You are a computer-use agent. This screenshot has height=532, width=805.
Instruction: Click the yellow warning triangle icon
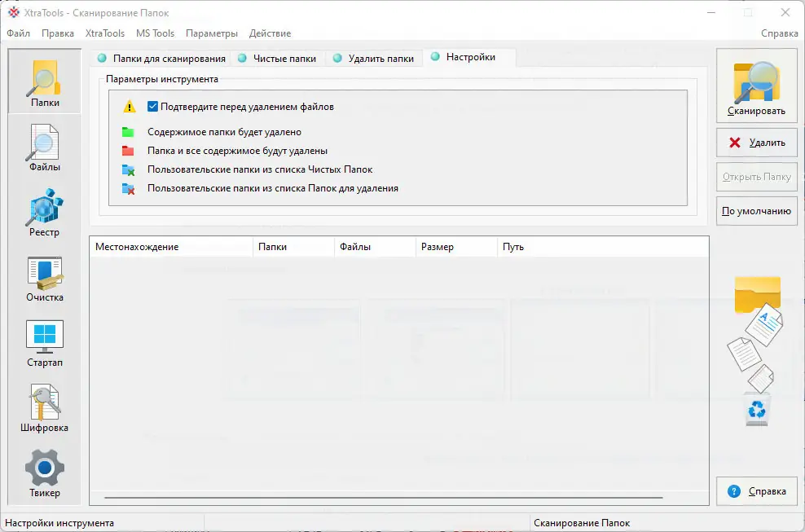[x=130, y=107]
